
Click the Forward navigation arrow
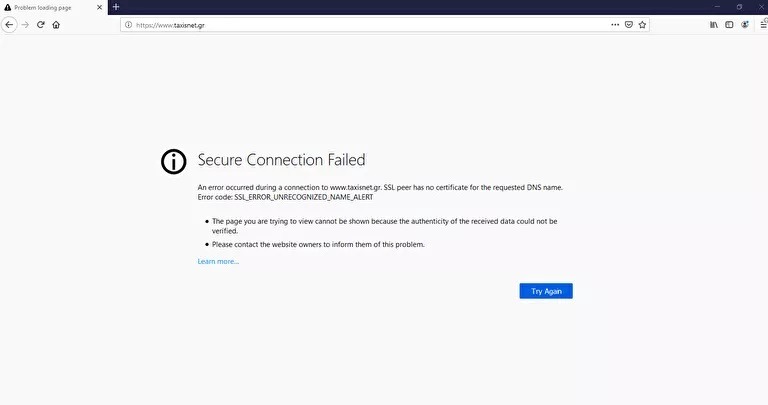click(x=25, y=25)
